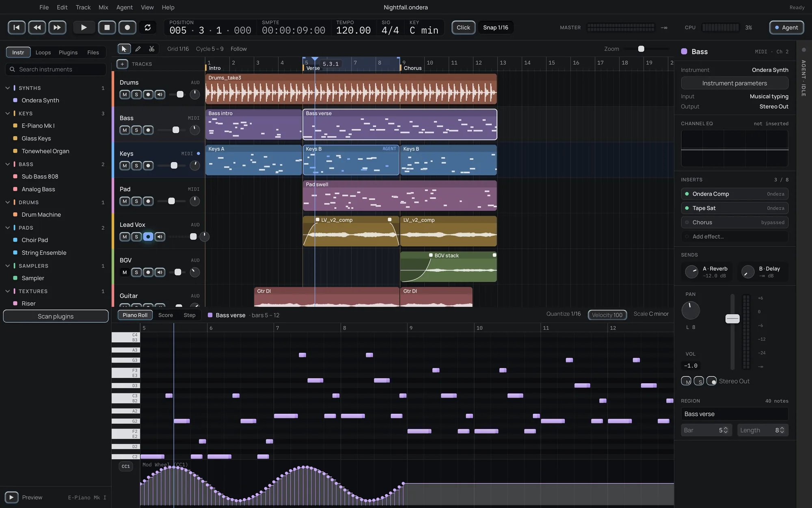Mute the Drums track

[125, 94]
